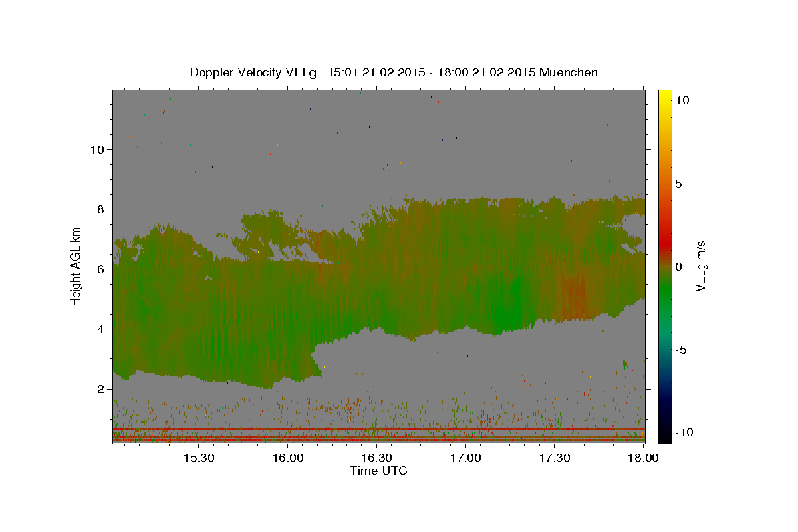
Task: Click the y-axis label 'Height AGL km'
Action: coord(76,265)
